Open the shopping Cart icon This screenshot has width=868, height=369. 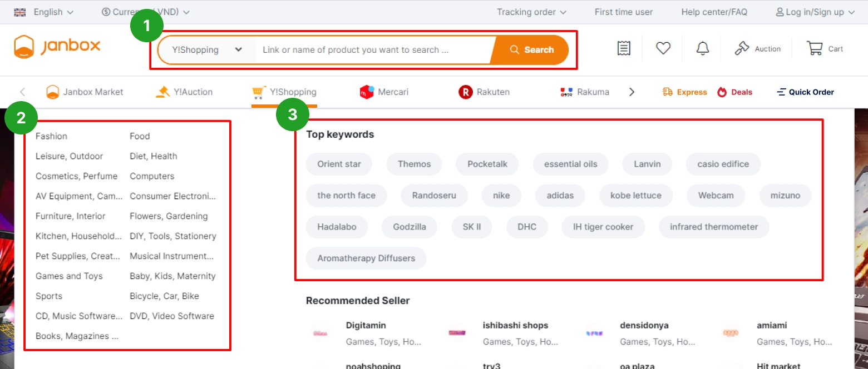815,49
